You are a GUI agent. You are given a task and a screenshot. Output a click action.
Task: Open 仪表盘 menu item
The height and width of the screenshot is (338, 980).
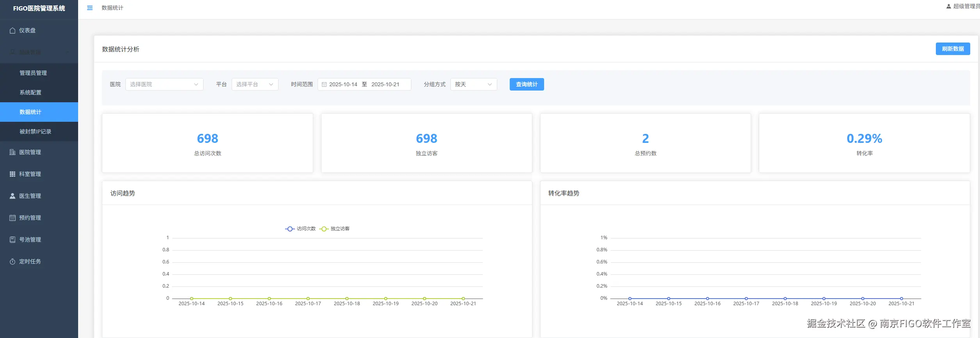[39, 30]
